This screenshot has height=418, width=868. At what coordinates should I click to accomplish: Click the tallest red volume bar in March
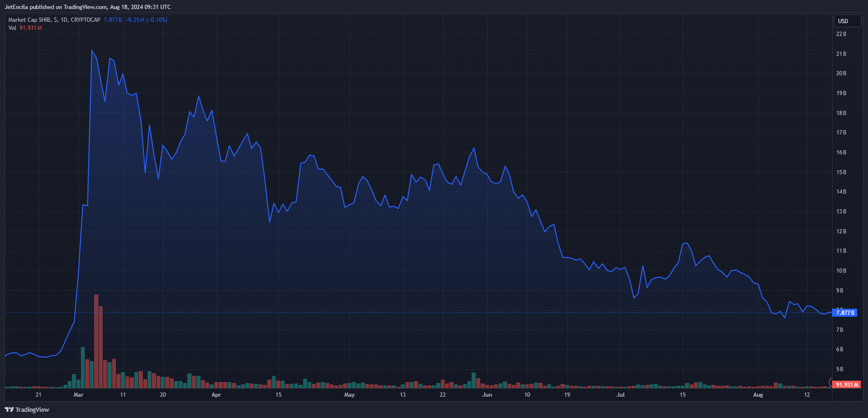pos(96,341)
